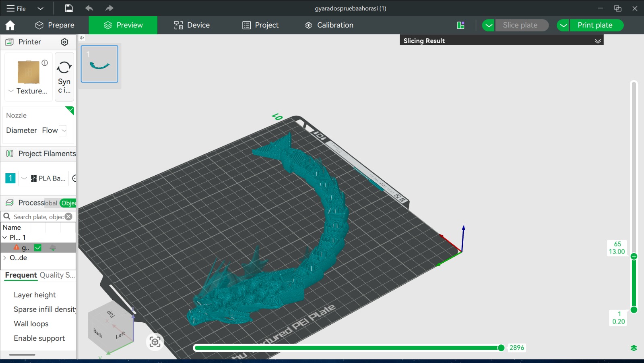Select plate 1 thumbnail in preview

99,64
